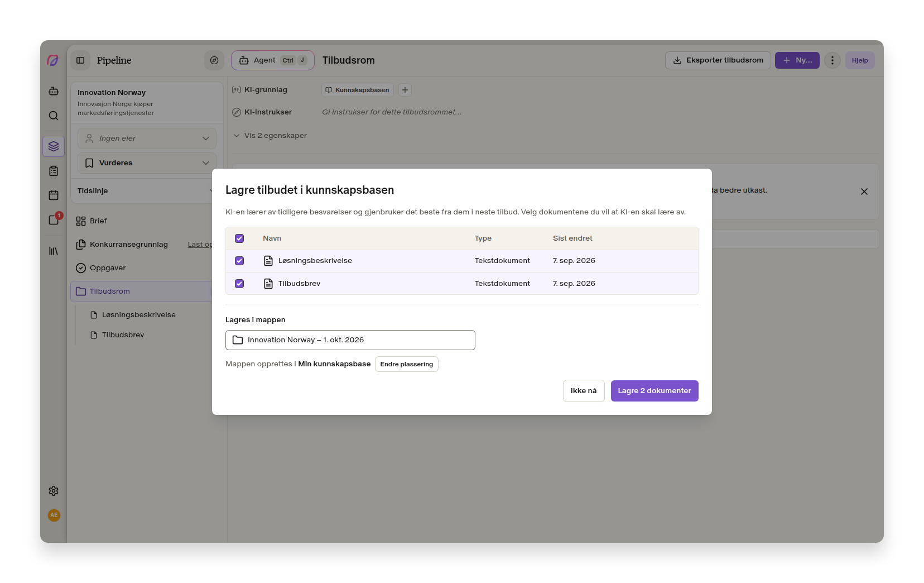Image resolution: width=924 pixels, height=583 pixels.
Task: Uncheck the Tilbudsbrev document checkbox
Action: pyautogui.click(x=239, y=284)
